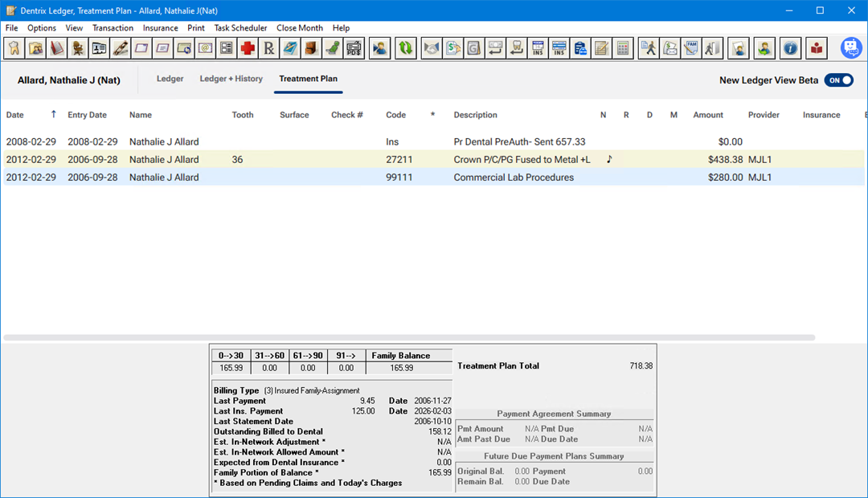Image resolution: width=868 pixels, height=498 pixels.
Task: Open the Close Month menu
Action: (300, 28)
